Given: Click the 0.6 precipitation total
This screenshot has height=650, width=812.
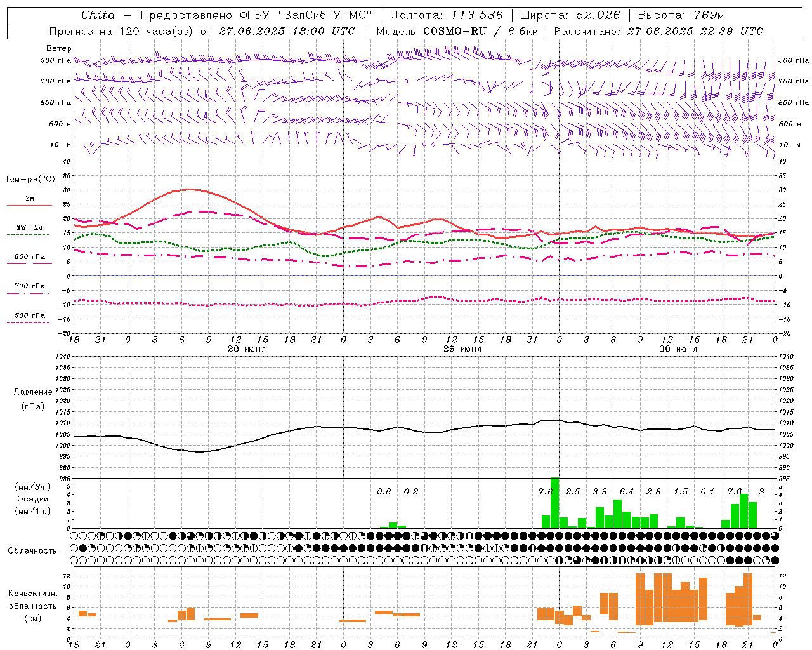Looking at the screenshot, I should [384, 491].
